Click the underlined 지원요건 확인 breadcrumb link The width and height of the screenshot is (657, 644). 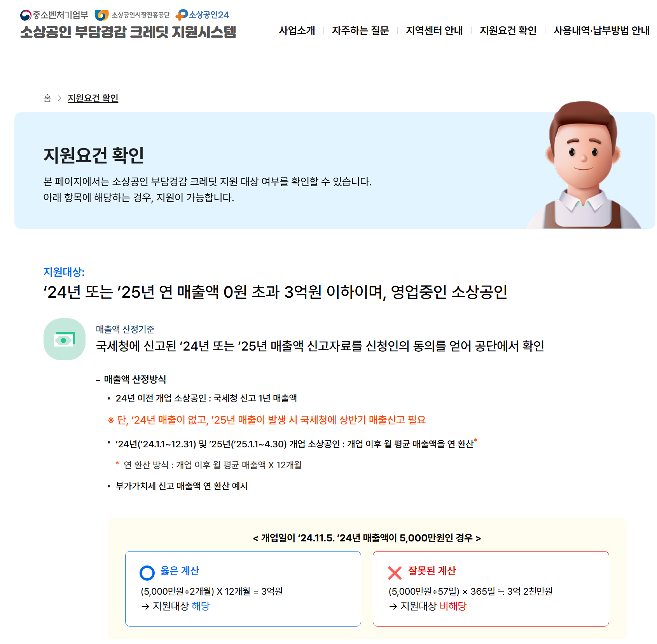click(x=93, y=98)
